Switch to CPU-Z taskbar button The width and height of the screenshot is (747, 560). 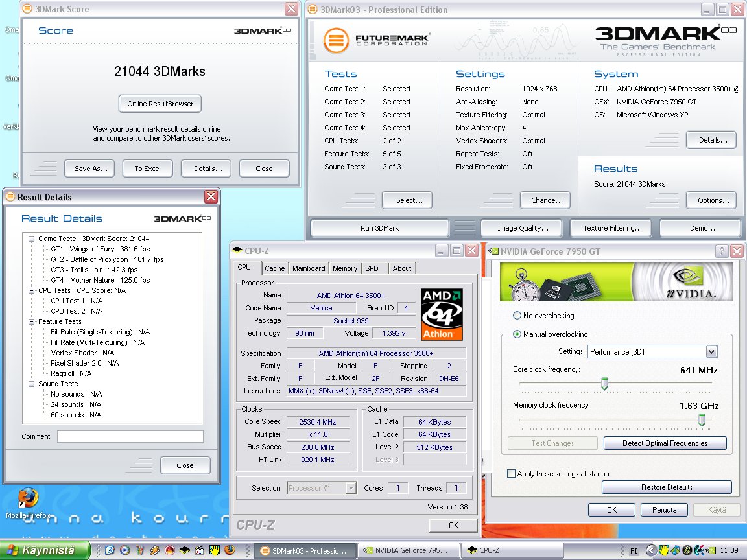pyautogui.click(x=512, y=550)
